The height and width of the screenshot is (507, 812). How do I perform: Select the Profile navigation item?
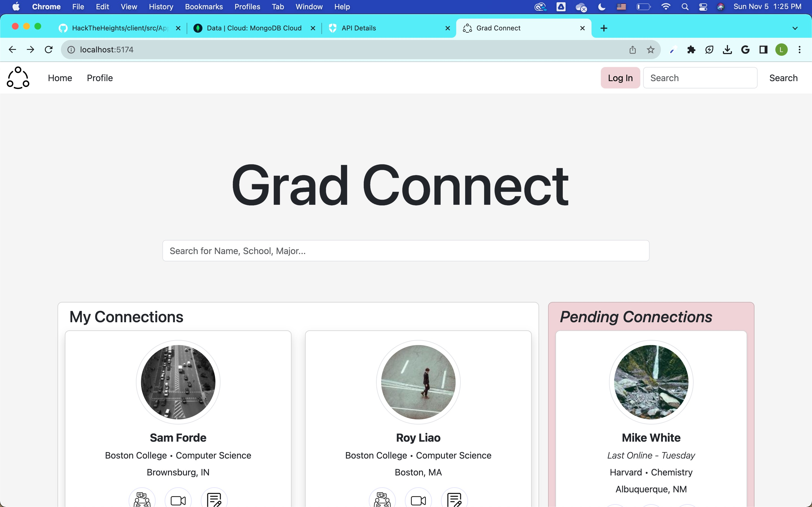100,78
